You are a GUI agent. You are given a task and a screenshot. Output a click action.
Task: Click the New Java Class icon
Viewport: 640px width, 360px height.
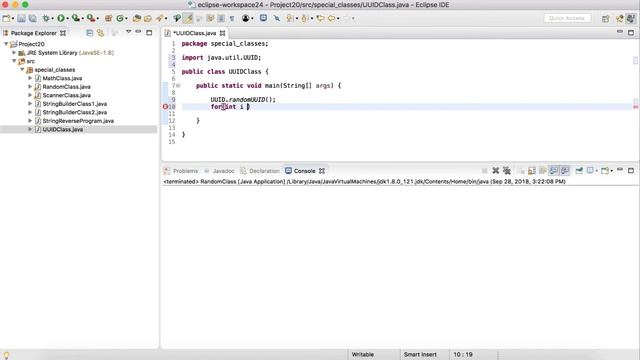click(x=120, y=18)
